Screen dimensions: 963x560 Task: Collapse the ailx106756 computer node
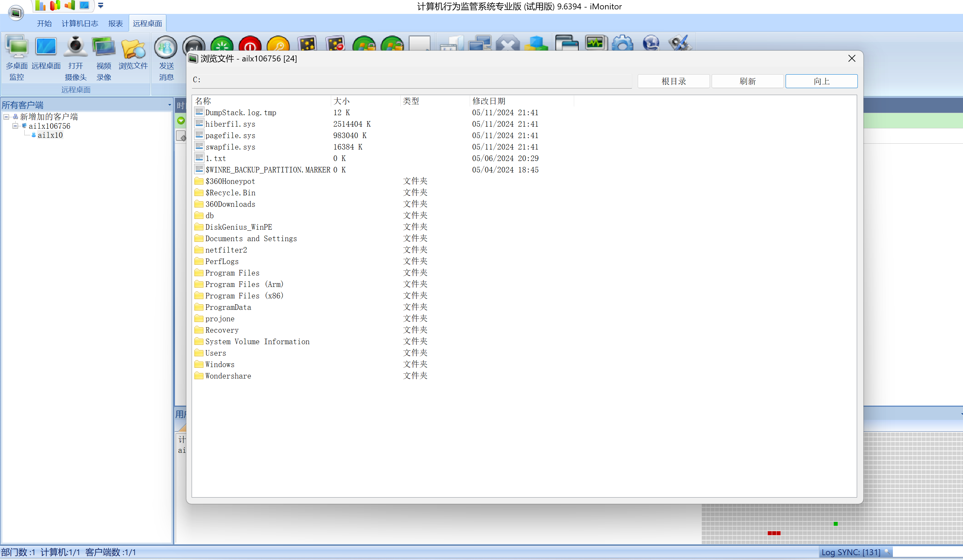tap(15, 126)
